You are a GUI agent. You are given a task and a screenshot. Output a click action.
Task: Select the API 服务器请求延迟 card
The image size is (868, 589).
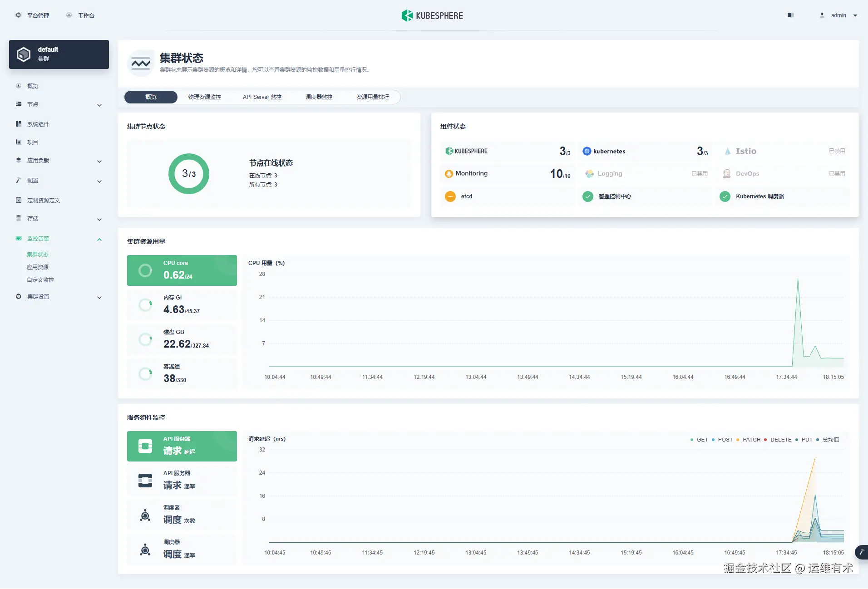pyautogui.click(x=182, y=446)
